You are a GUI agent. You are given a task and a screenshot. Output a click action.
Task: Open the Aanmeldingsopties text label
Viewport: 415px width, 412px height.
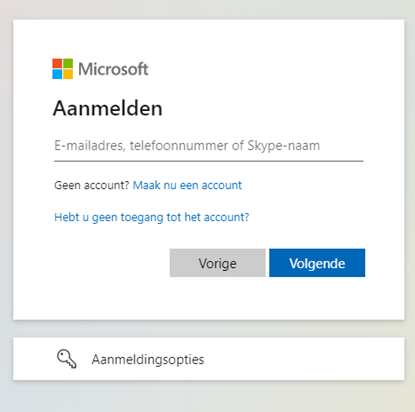click(148, 359)
